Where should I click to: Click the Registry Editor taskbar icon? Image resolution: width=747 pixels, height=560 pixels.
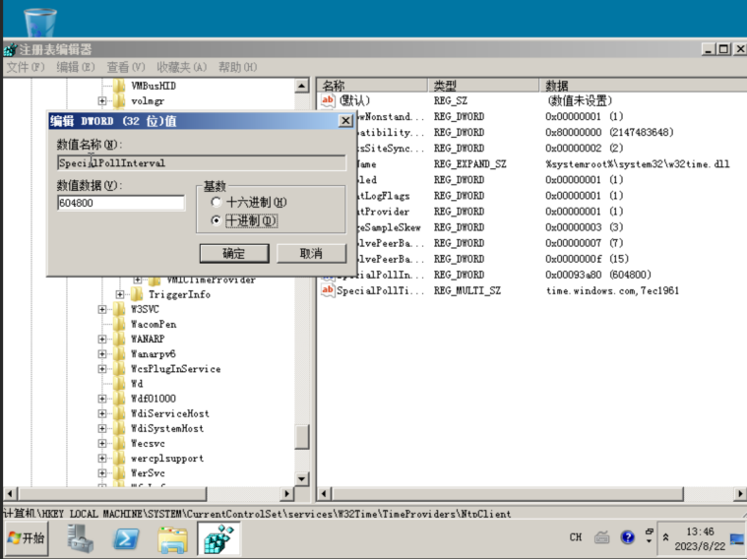point(220,537)
